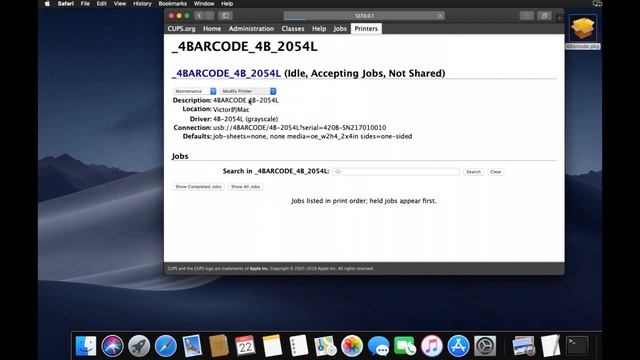Click the Apple menu logo
This screenshot has width=640, height=360.
coord(47,4)
